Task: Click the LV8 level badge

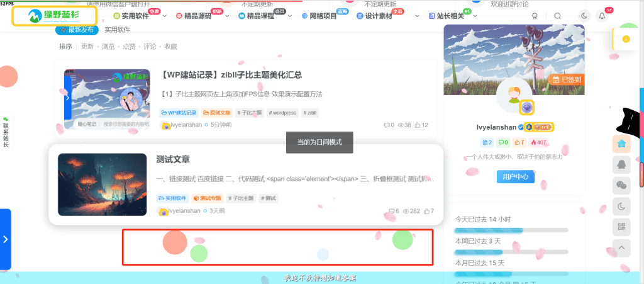Action: coord(543,127)
